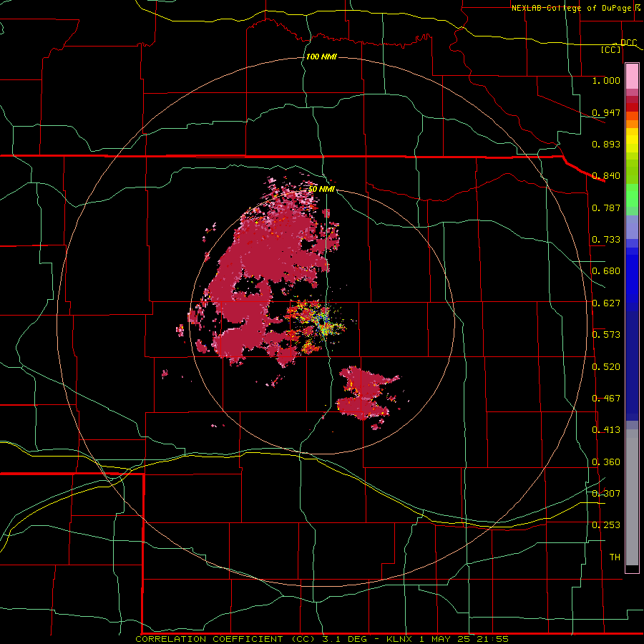Select the 0.787 scale label
The width and height of the screenshot is (644, 644).
click(606, 208)
